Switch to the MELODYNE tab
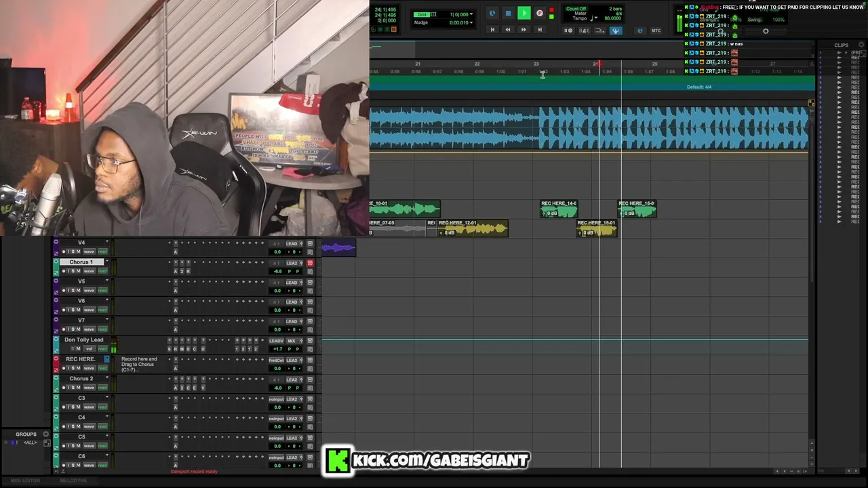 coord(73,481)
